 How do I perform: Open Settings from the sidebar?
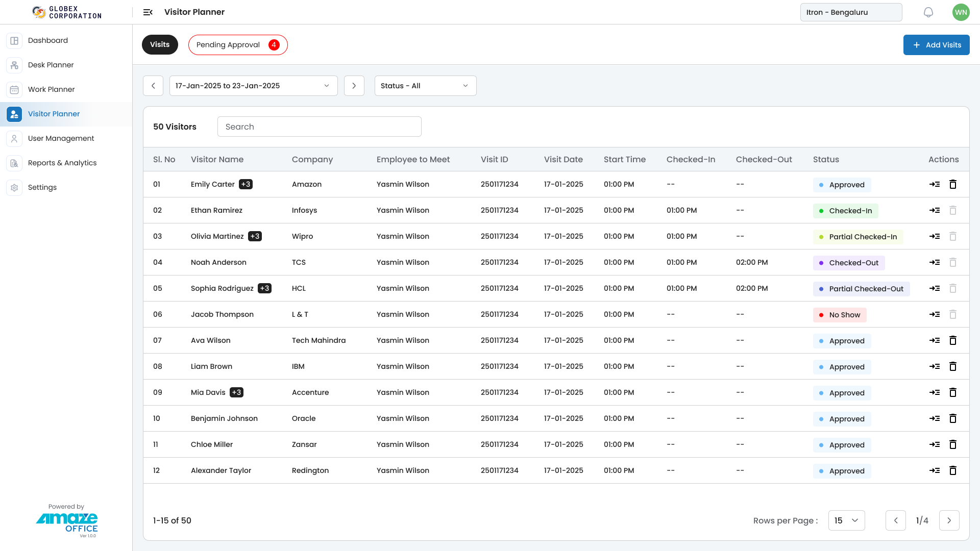pos(42,187)
